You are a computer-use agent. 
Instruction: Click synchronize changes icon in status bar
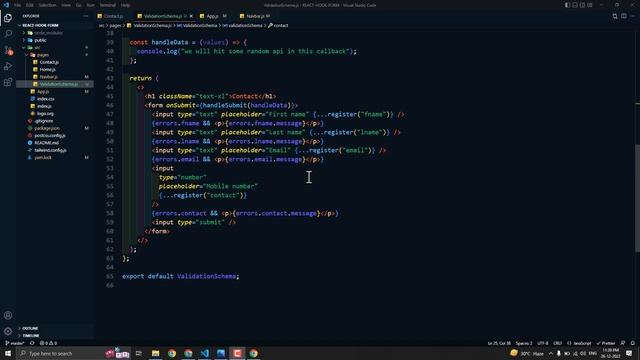coord(32,343)
